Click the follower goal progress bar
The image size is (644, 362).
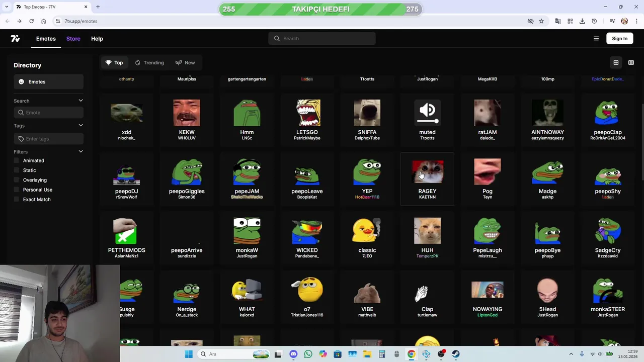[320, 9]
